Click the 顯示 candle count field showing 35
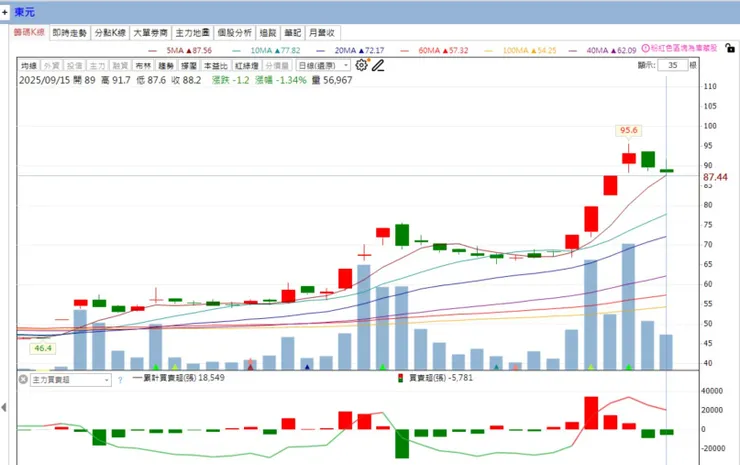740x465 pixels. click(x=673, y=65)
